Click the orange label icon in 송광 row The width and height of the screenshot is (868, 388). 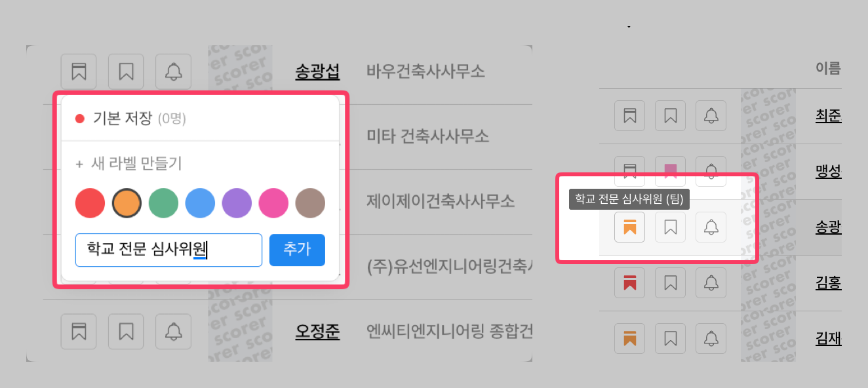(x=629, y=227)
